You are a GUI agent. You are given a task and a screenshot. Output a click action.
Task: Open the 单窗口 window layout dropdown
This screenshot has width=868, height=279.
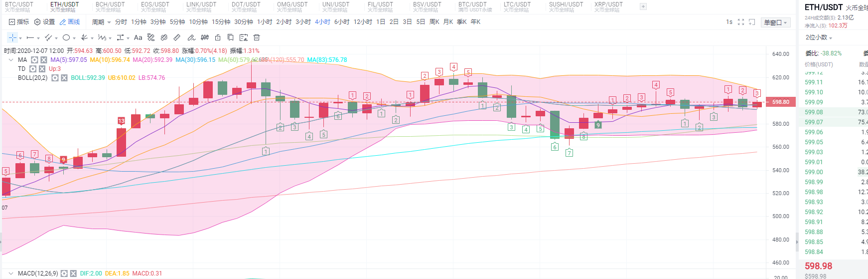775,22
